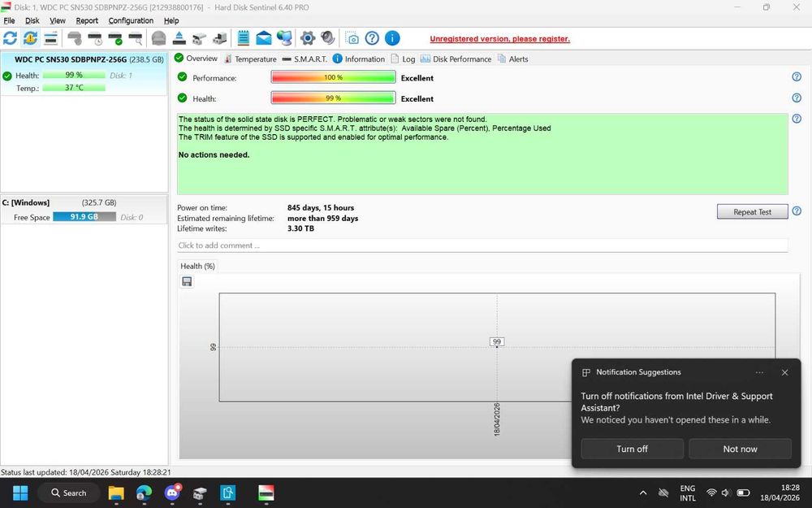Switch to the Log tab
The width and height of the screenshot is (812, 508).
[x=403, y=59]
